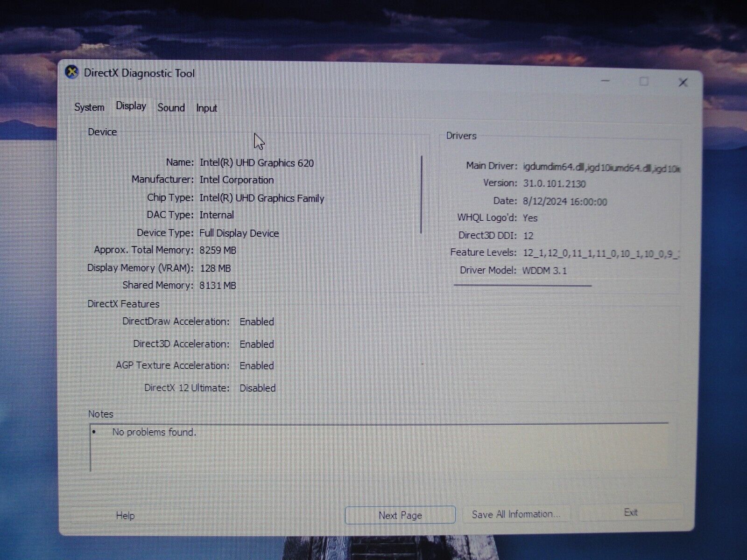The height and width of the screenshot is (560, 747).
Task: Open the Sound tab
Action: [x=171, y=108]
